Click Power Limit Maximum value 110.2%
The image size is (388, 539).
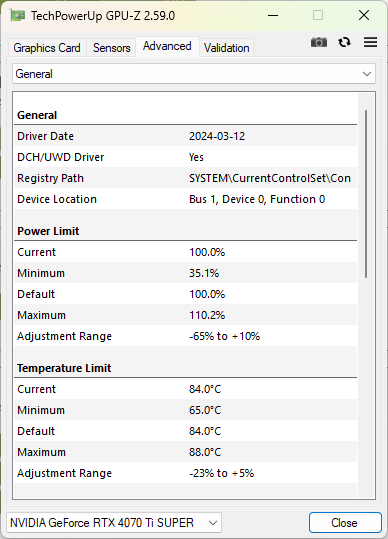coord(207,315)
